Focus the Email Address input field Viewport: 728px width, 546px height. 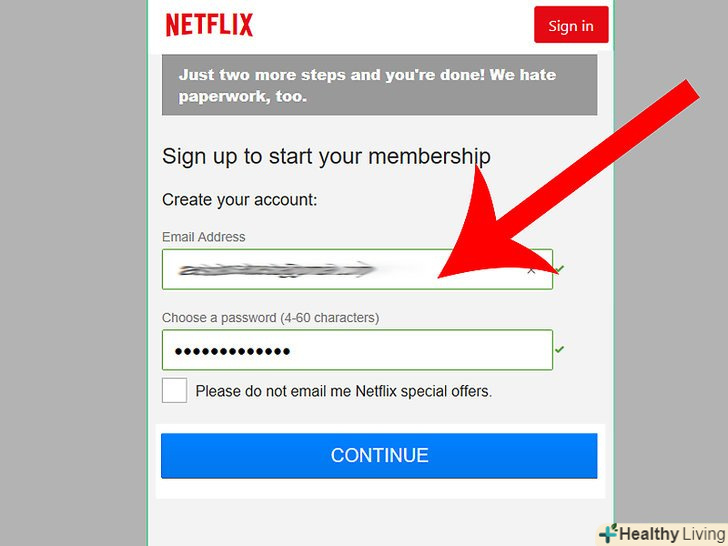coord(357,269)
